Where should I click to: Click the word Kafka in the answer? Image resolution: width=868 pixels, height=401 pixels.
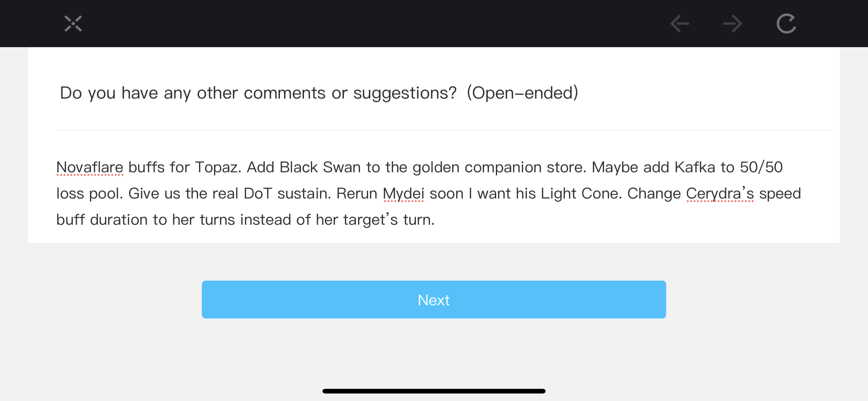[x=695, y=167]
